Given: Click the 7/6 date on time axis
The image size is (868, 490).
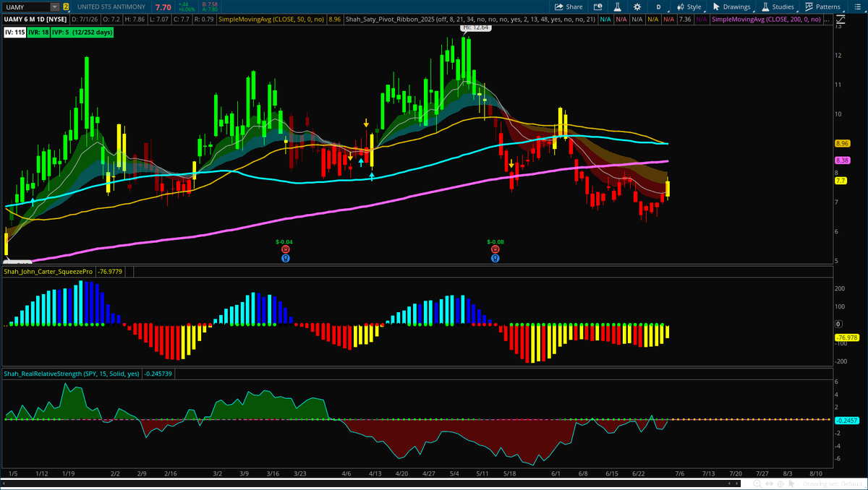Looking at the screenshot, I should pyautogui.click(x=678, y=473).
